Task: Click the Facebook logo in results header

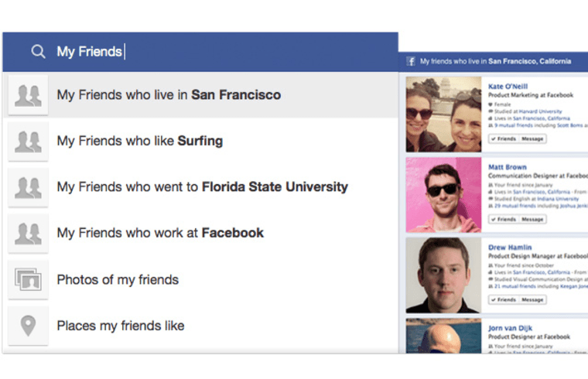Action: click(x=411, y=61)
